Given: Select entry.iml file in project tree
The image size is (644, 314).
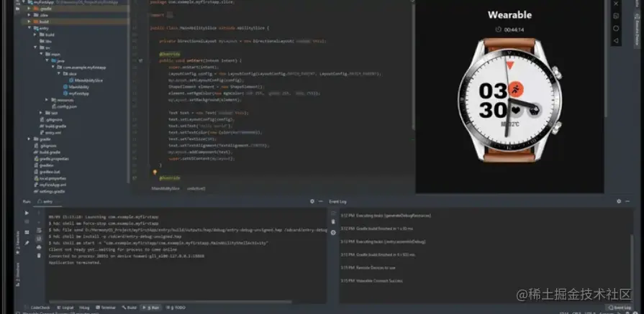Looking at the screenshot, I should 50,132.
